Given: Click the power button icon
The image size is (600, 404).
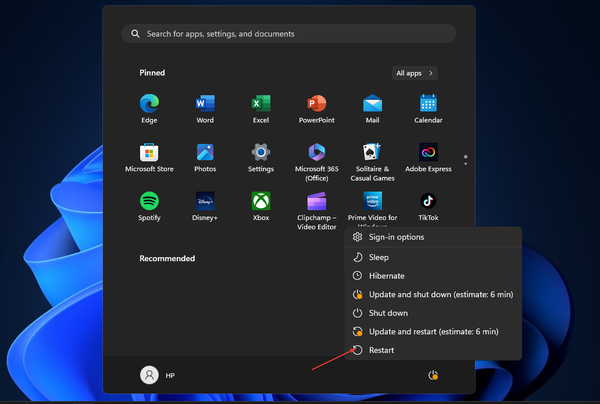Looking at the screenshot, I should click(433, 375).
